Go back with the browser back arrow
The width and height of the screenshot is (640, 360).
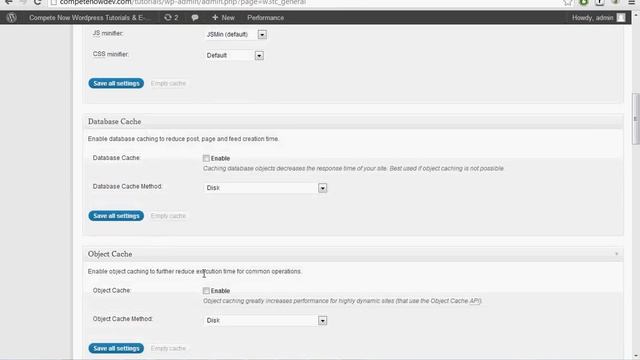click(9, 2)
